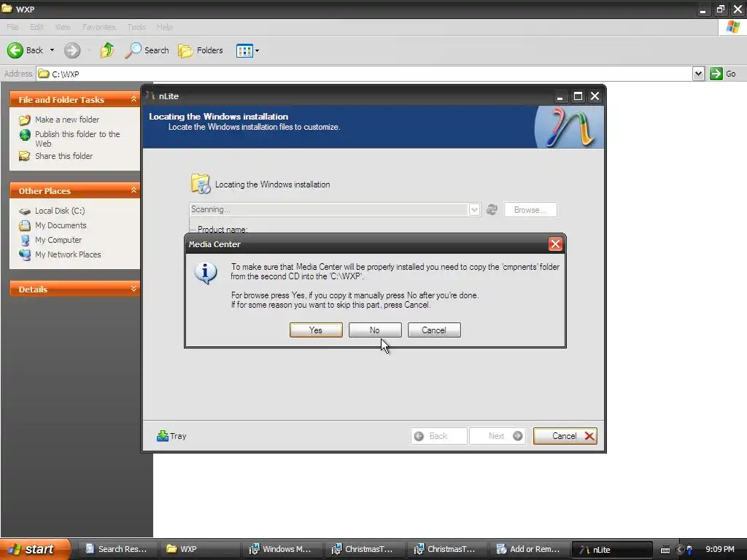
Task: Open the Back history dropdown arrow
Action: tap(52, 50)
